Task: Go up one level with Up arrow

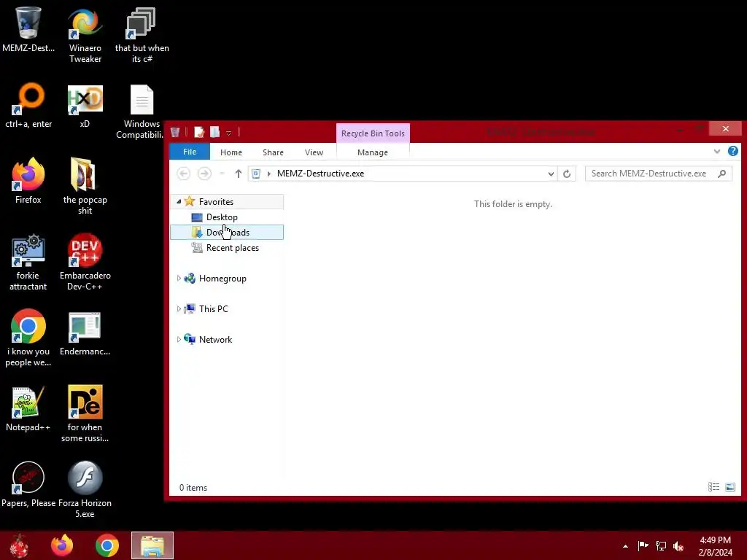Action: (x=239, y=174)
